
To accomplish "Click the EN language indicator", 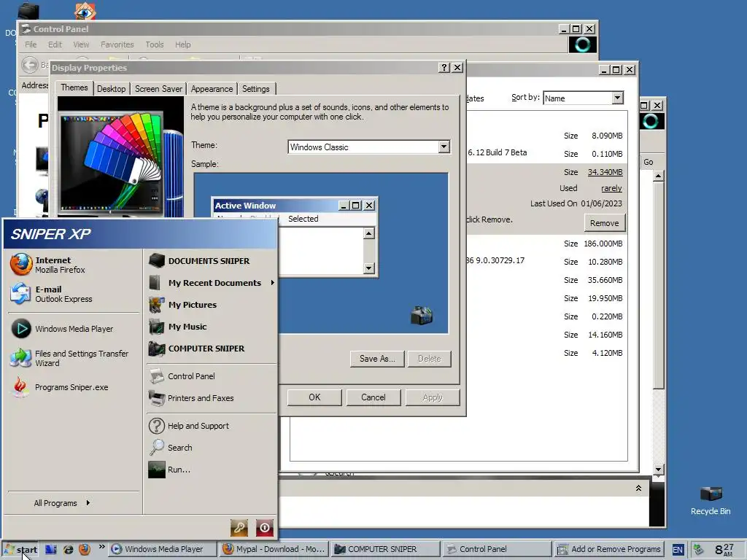I will 678,550.
